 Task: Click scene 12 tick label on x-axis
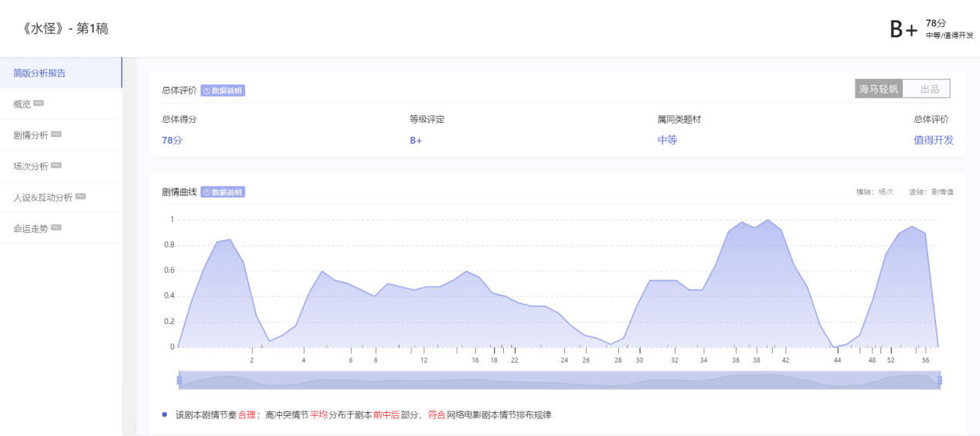[424, 360]
